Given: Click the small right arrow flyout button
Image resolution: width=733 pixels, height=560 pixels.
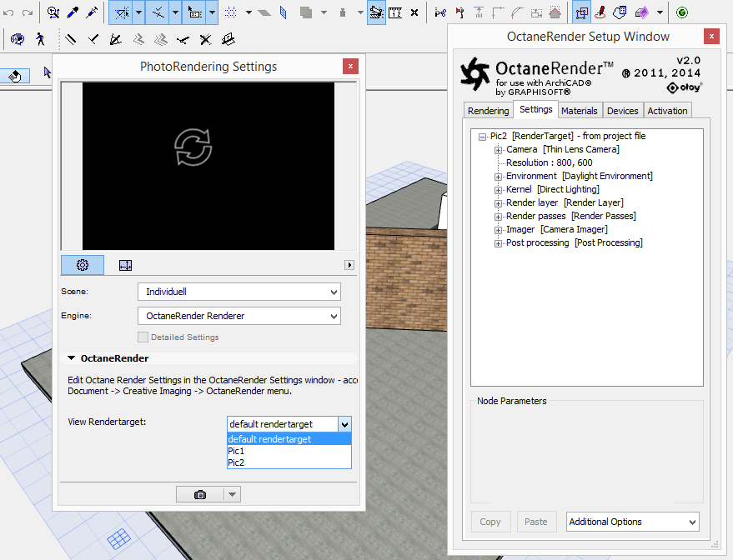Looking at the screenshot, I should point(349,265).
